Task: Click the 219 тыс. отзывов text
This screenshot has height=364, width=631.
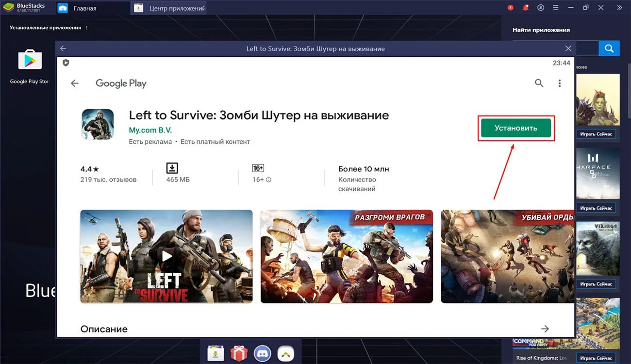Action: tap(108, 180)
